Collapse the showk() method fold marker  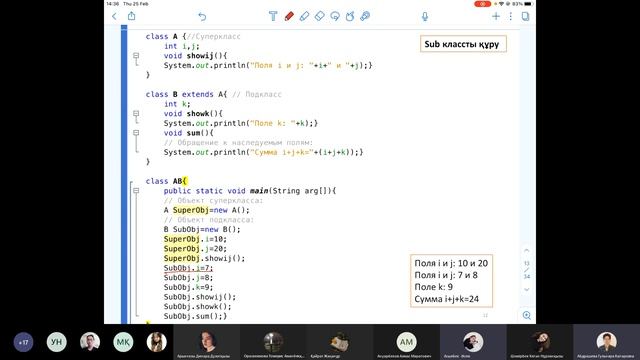coord(136,113)
